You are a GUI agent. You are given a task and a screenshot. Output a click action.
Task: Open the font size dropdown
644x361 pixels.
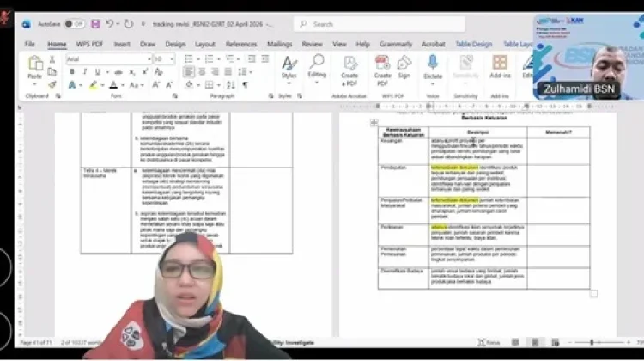(172, 59)
